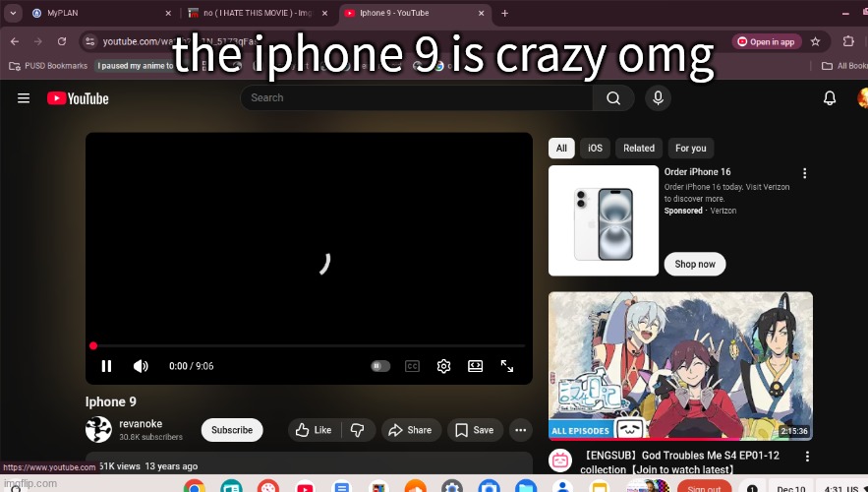This screenshot has height=492, width=868.
Task: Open more actions ellipsis under the video
Action: pyautogui.click(x=520, y=430)
